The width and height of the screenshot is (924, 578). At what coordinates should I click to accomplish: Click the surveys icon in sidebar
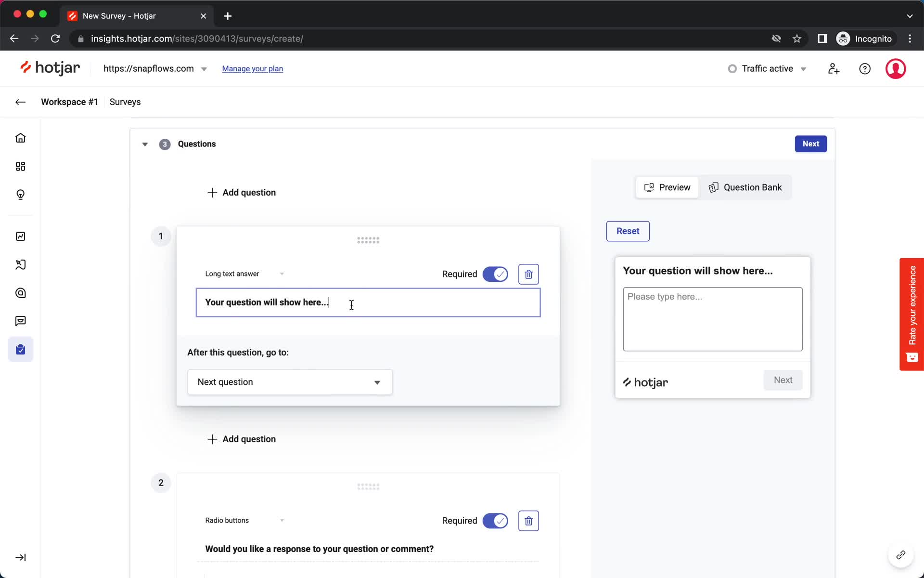pos(20,350)
